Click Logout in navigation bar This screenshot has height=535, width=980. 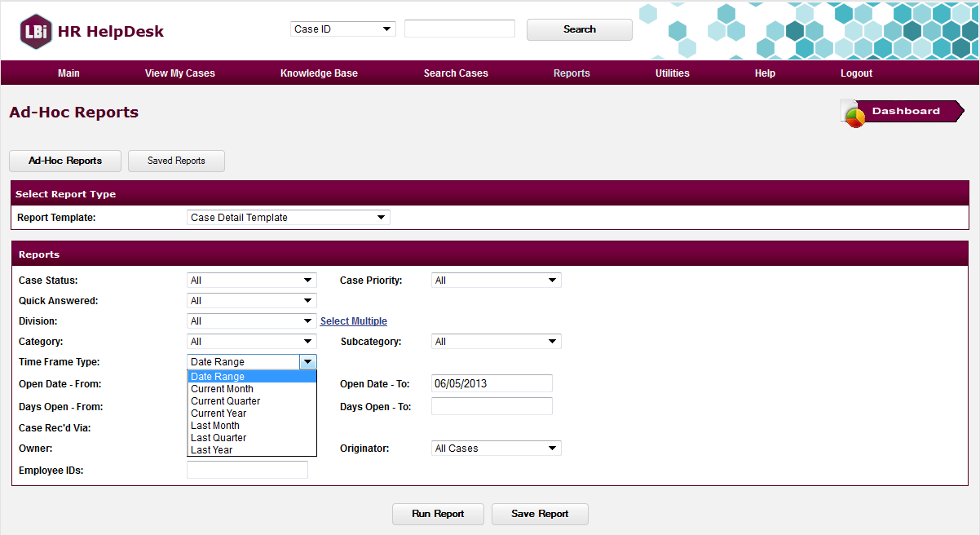click(856, 73)
